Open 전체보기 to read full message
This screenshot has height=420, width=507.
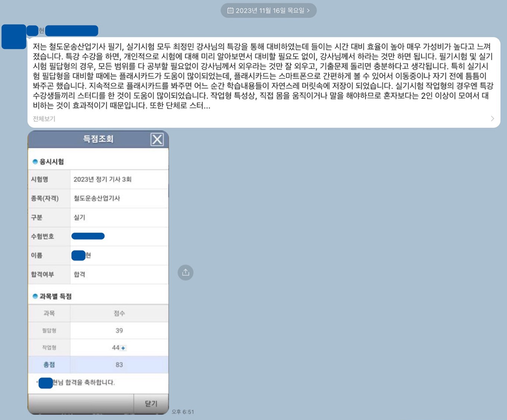(44, 119)
